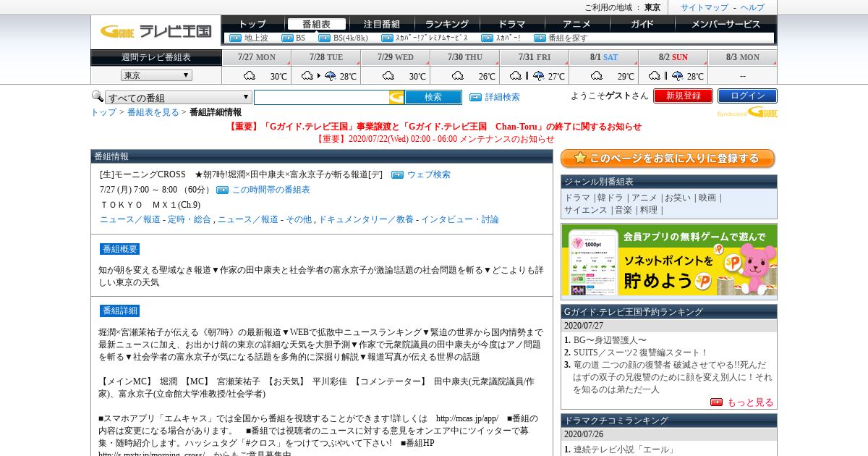This screenshot has height=456, width=868.
Task: Click the ソネットポイント banner ad
Action: click(x=669, y=261)
